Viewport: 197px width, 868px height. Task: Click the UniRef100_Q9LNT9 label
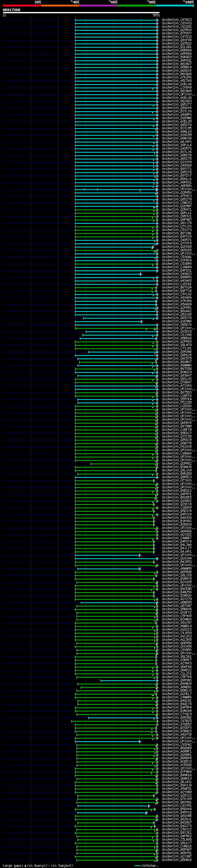pos(177,345)
